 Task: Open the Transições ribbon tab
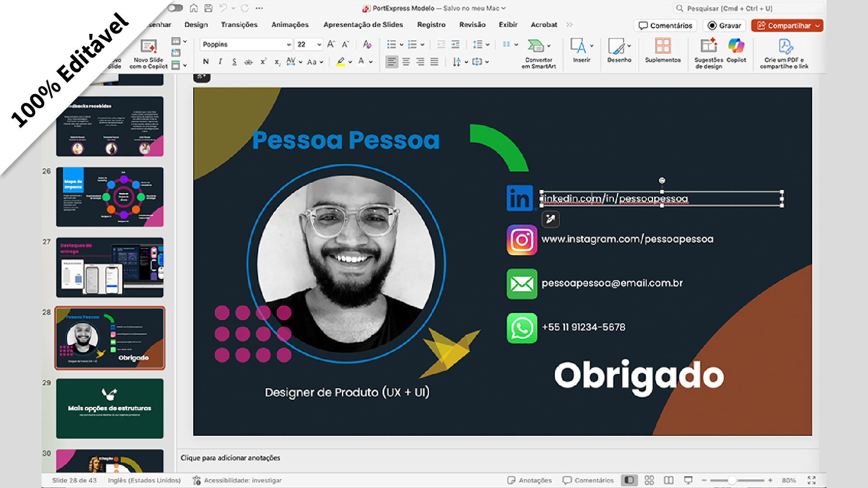click(239, 25)
